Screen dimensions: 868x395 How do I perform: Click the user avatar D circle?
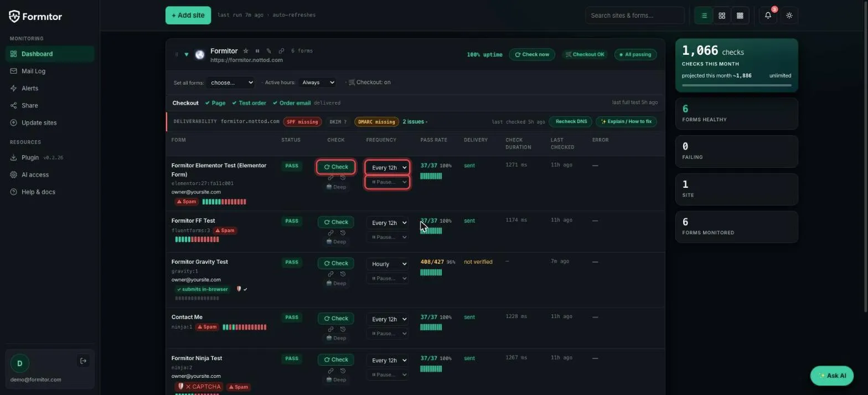click(x=20, y=363)
